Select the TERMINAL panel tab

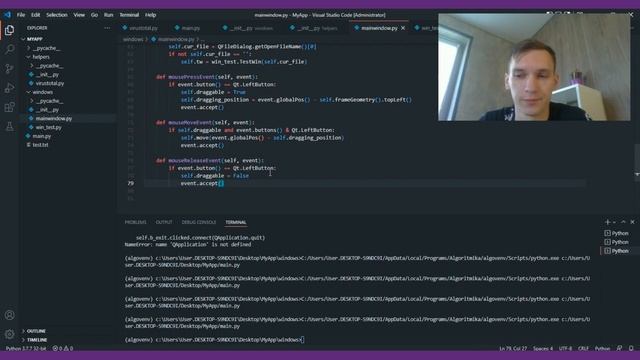[236, 222]
